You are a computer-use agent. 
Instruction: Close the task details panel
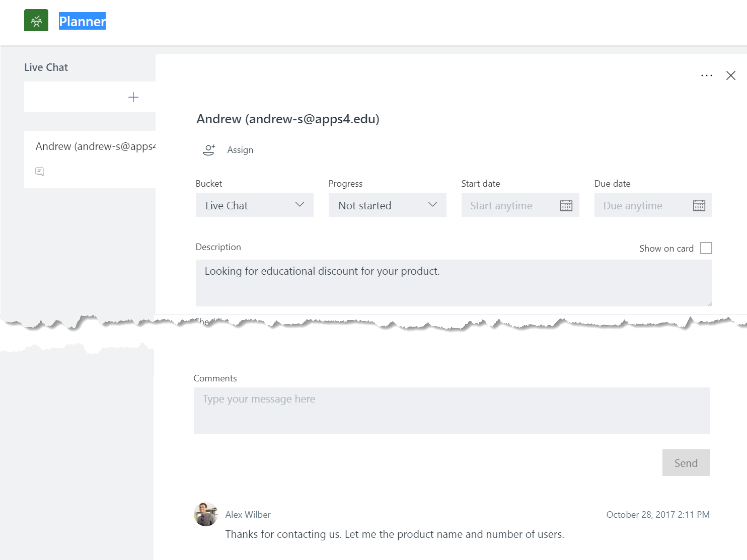[x=731, y=75]
